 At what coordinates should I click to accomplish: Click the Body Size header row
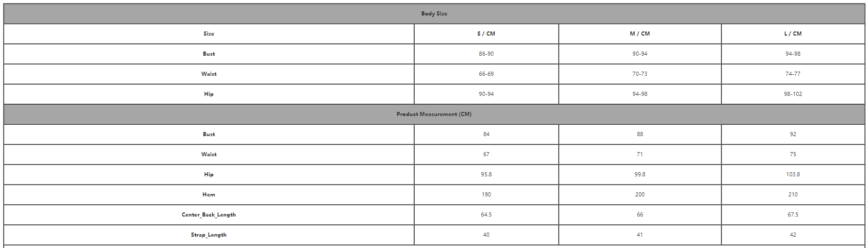pos(434,14)
